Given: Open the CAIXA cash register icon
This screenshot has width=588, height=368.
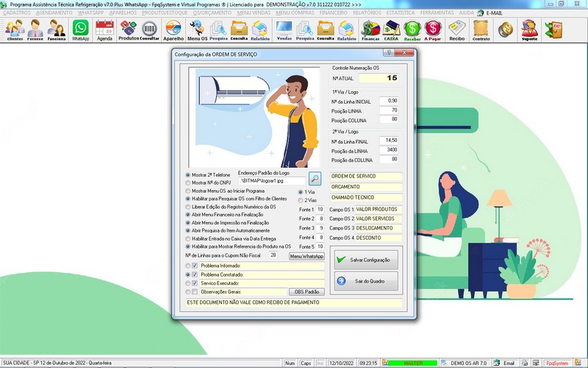Looking at the screenshot, I should coord(391,29).
